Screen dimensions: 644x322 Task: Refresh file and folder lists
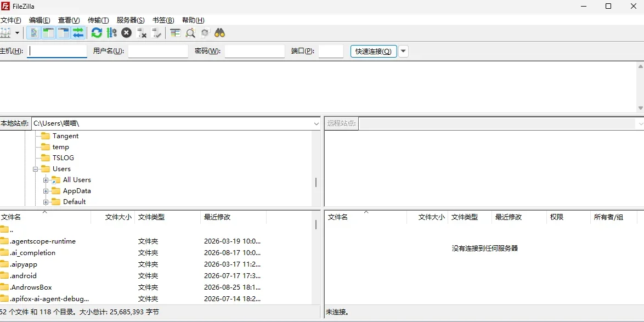pyautogui.click(x=97, y=33)
